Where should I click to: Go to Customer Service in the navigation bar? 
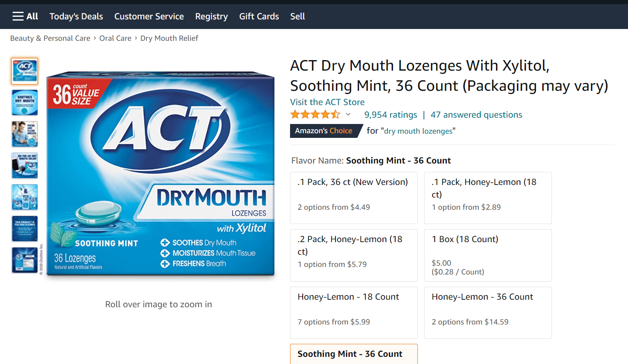pyautogui.click(x=149, y=16)
